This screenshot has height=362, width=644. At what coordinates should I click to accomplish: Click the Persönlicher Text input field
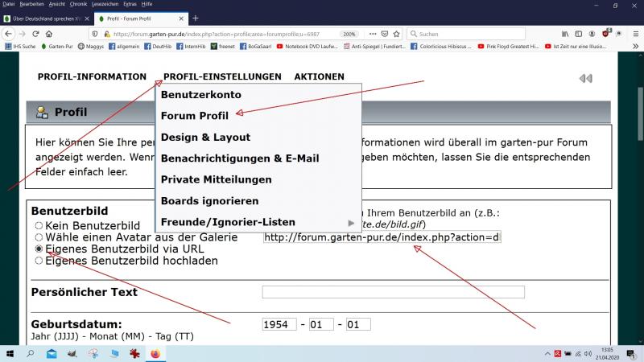(393, 292)
